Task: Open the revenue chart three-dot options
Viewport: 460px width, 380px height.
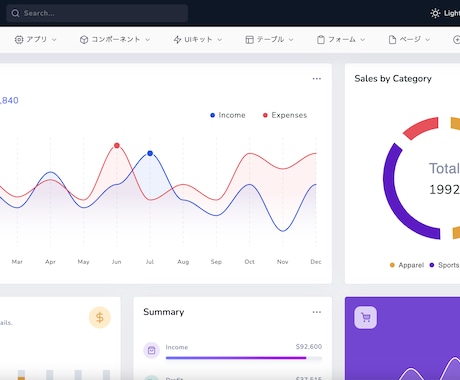Action: click(x=317, y=79)
